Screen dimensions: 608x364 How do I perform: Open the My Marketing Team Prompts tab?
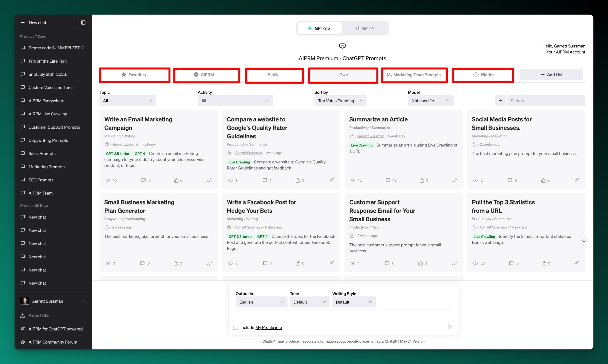pyautogui.click(x=414, y=75)
